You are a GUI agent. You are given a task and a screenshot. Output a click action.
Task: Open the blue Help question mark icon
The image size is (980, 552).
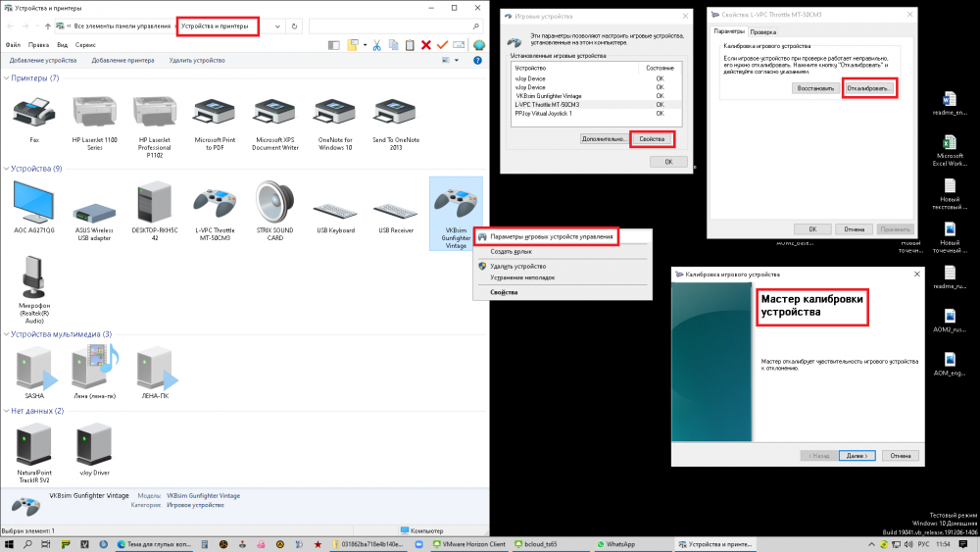point(477,61)
